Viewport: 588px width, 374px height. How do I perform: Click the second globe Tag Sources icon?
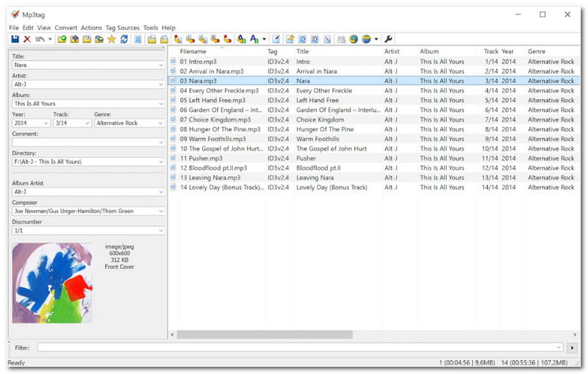(366, 39)
